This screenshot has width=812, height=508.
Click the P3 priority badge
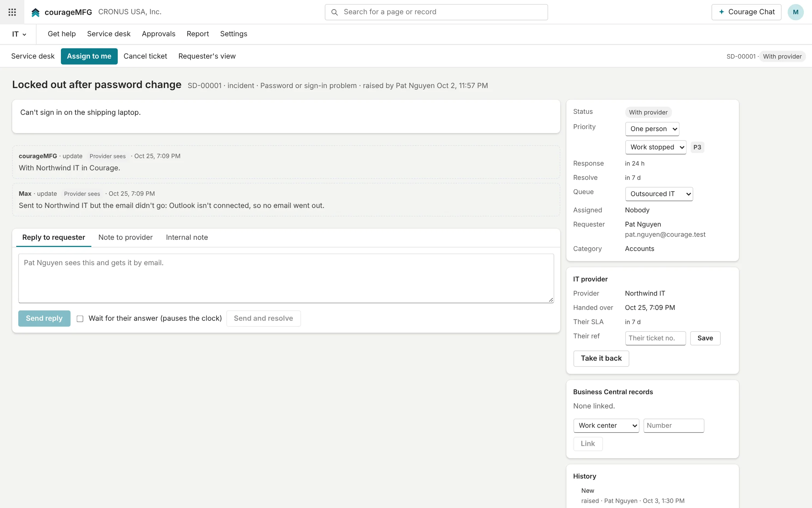(x=697, y=147)
